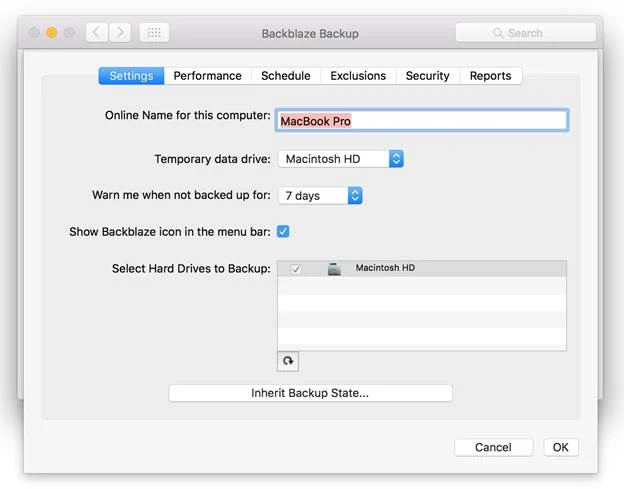Viewport: 624px width, 489px height.
Task: Open the Temporary data drive dropdown
Action: click(x=341, y=159)
